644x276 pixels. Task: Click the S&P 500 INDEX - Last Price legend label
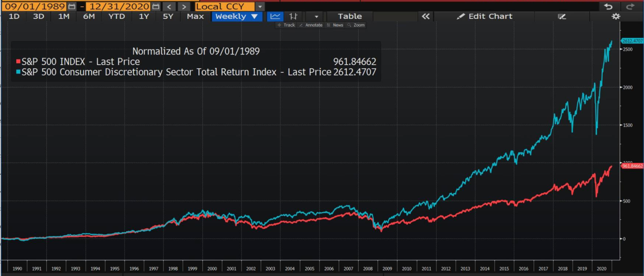[x=81, y=62]
